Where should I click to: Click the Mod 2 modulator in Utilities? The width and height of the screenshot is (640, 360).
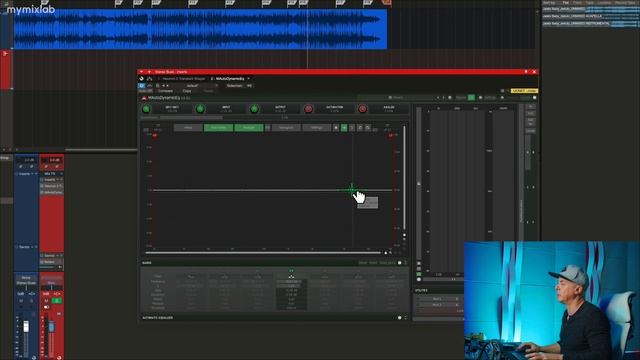point(438,304)
